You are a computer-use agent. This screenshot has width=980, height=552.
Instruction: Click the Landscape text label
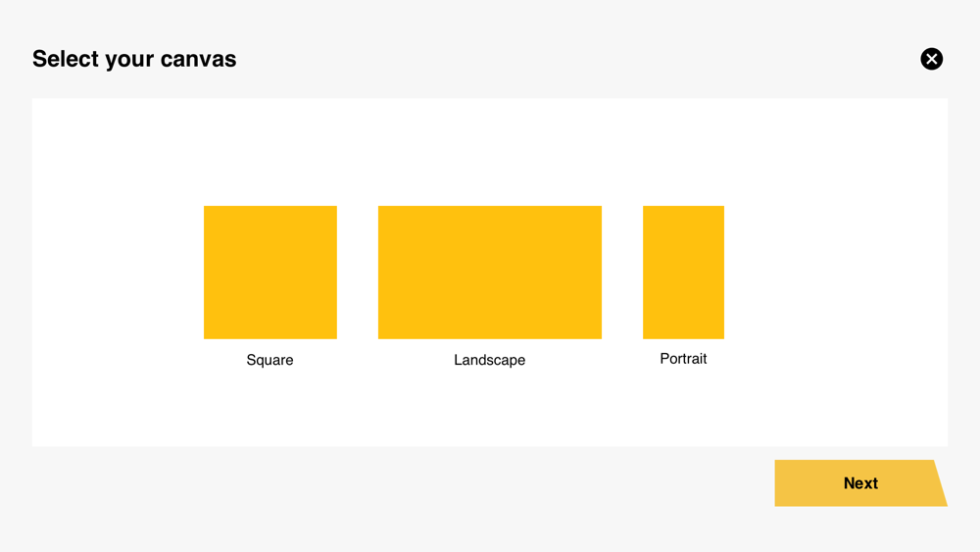point(489,360)
